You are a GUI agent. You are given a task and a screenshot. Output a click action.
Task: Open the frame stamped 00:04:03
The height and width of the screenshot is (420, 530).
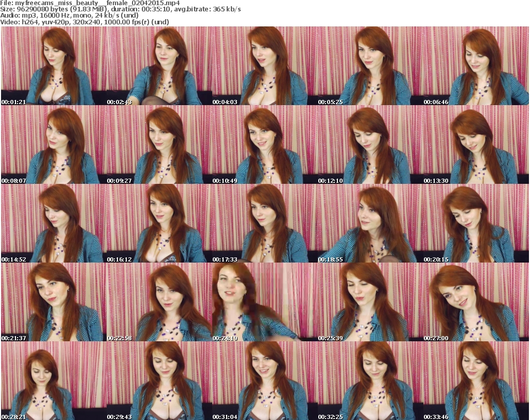tap(264, 66)
